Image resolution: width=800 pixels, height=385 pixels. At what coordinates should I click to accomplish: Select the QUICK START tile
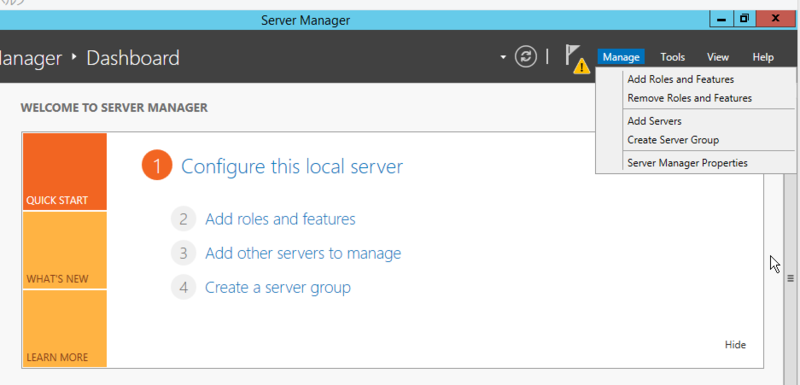(x=64, y=172)
